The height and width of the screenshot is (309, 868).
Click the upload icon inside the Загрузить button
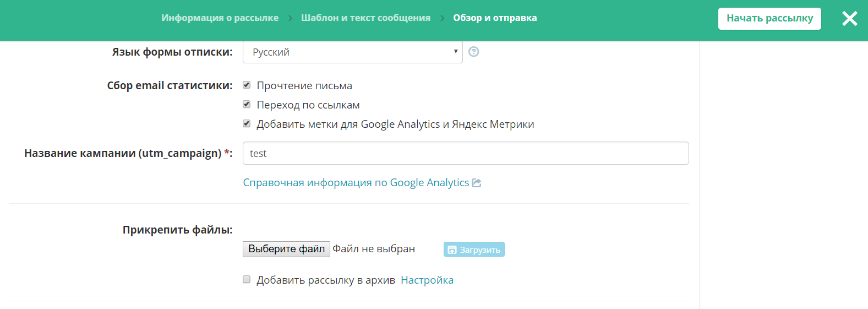[452, 250]
